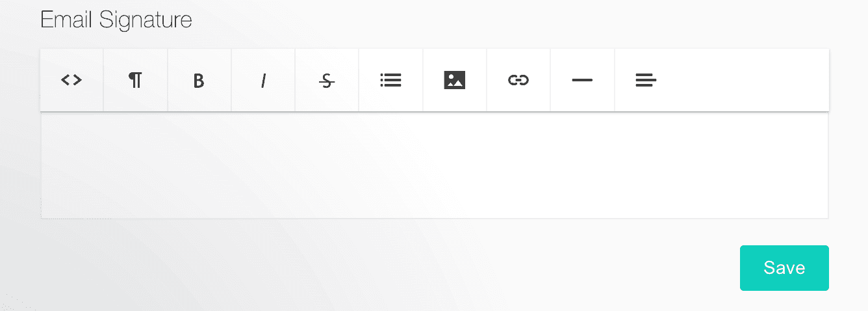Apply strikethrough to the text
Screen dimensions: 868x311
(x=327, y=80)
